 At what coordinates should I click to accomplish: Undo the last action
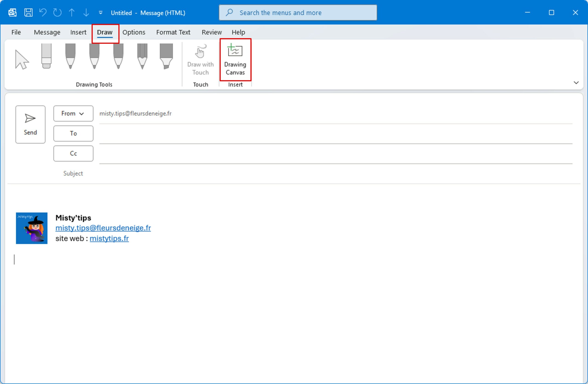[43, 12]
